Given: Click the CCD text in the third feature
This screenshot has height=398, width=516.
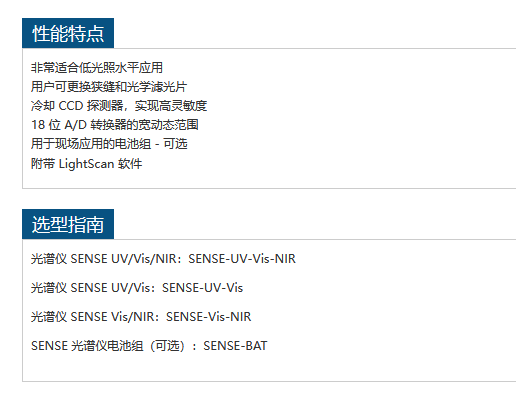Looking at the screenshot, I should pos(71,106).
